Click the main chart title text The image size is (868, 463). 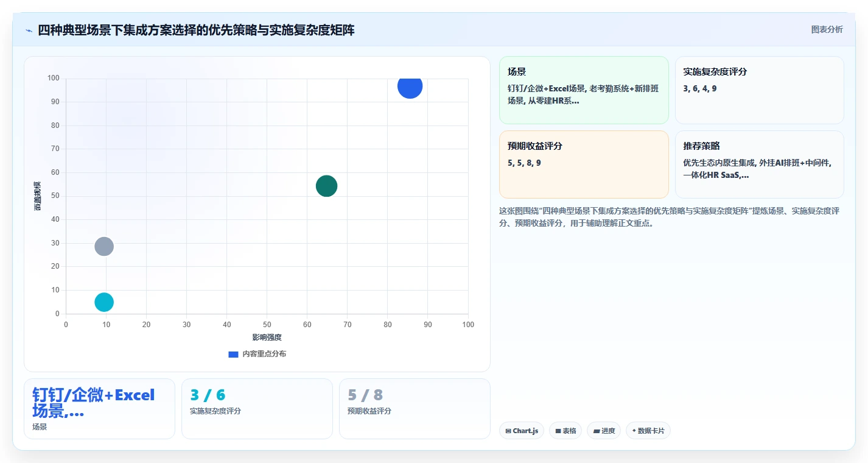point(196,30)
